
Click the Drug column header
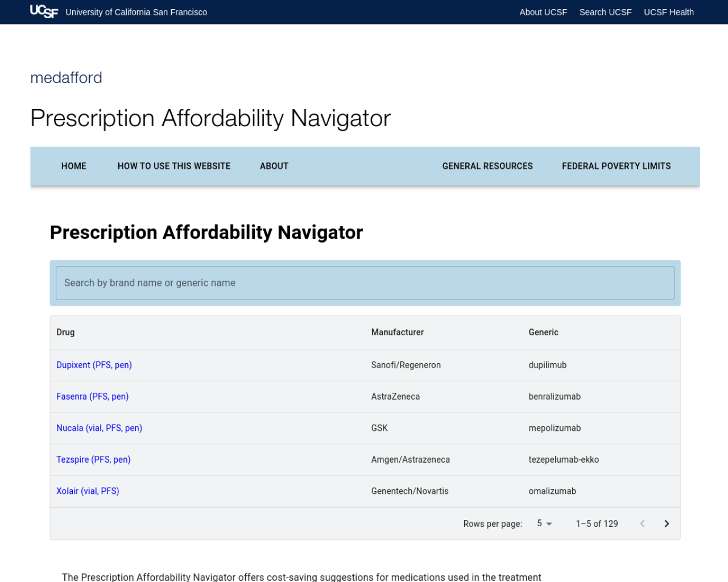[65, 332]
